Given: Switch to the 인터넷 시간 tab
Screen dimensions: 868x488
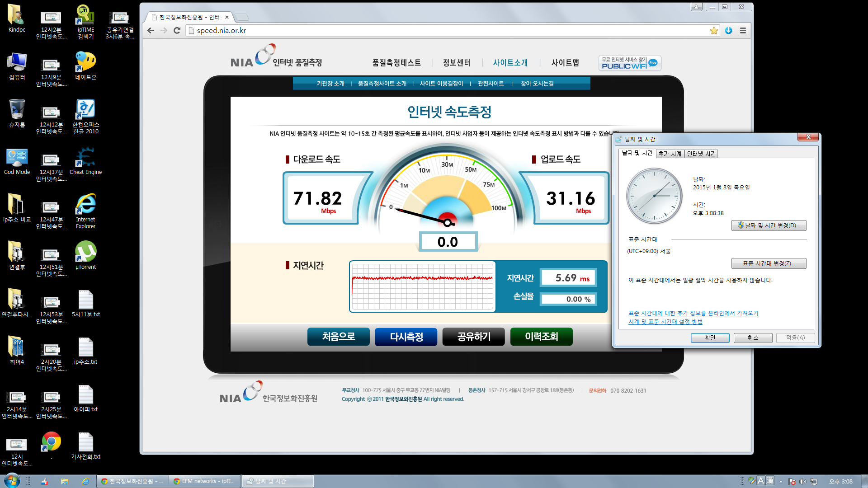Looking at the screenshot, I should point(701,154).
